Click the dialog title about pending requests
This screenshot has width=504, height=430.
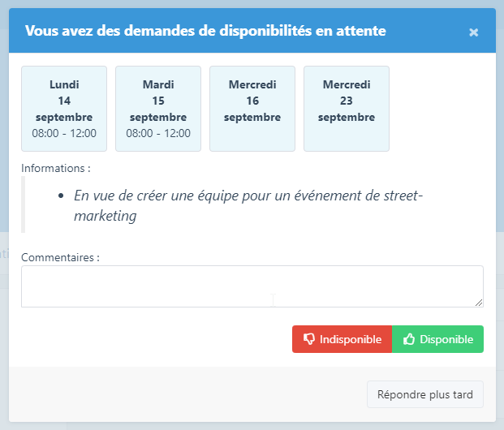pos(205,31)
